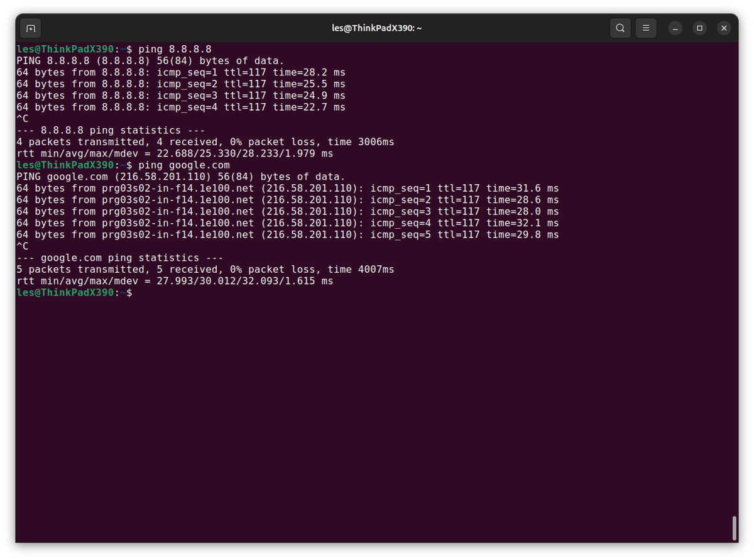The width and height of the screenshot is (754, 560).
Task: Activate the terminal search icon
Action: pos(620,28)
